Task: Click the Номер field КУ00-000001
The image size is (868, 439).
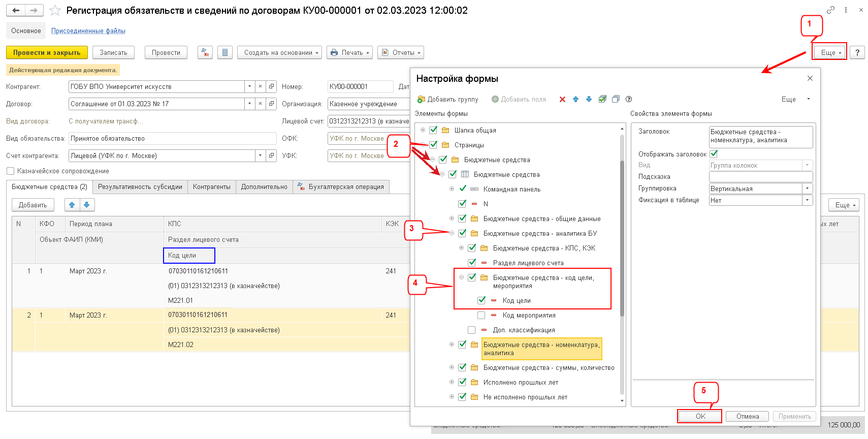Action: click(360, 86)
